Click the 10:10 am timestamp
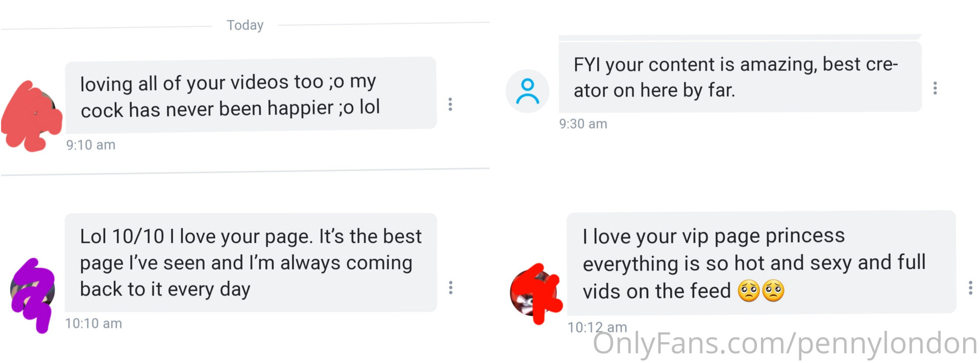The height and width of the screenshot is (363, 980). [93, 323]
